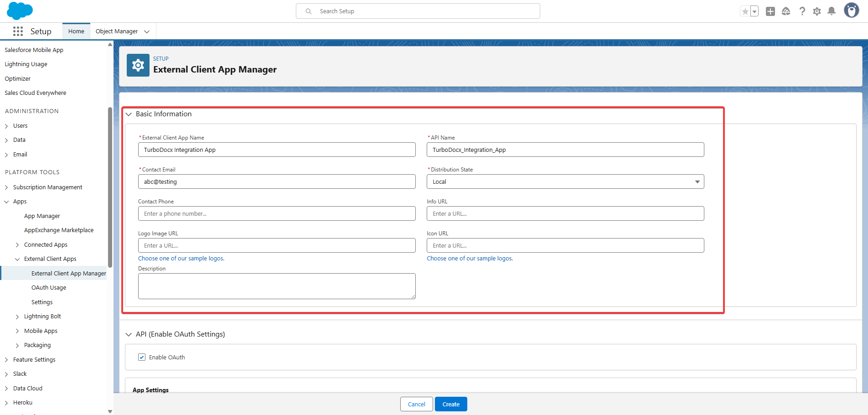Click the Description text area
The image size is (868, 415).
click(277, 286)
